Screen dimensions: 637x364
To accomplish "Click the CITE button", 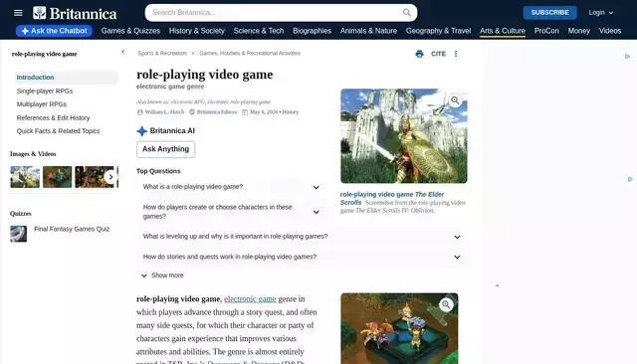I will click(438, 54).
